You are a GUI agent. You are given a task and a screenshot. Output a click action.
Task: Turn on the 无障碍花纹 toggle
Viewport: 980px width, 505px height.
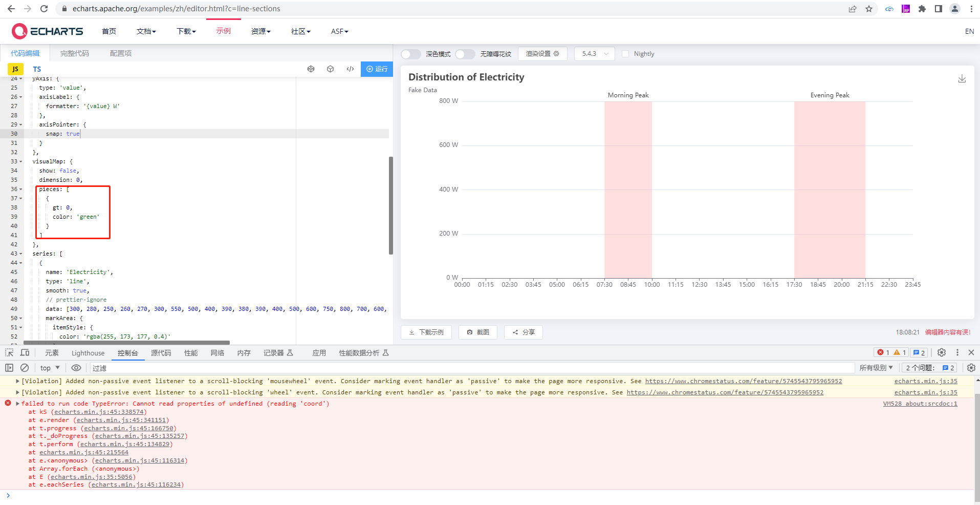coord(465,54)
